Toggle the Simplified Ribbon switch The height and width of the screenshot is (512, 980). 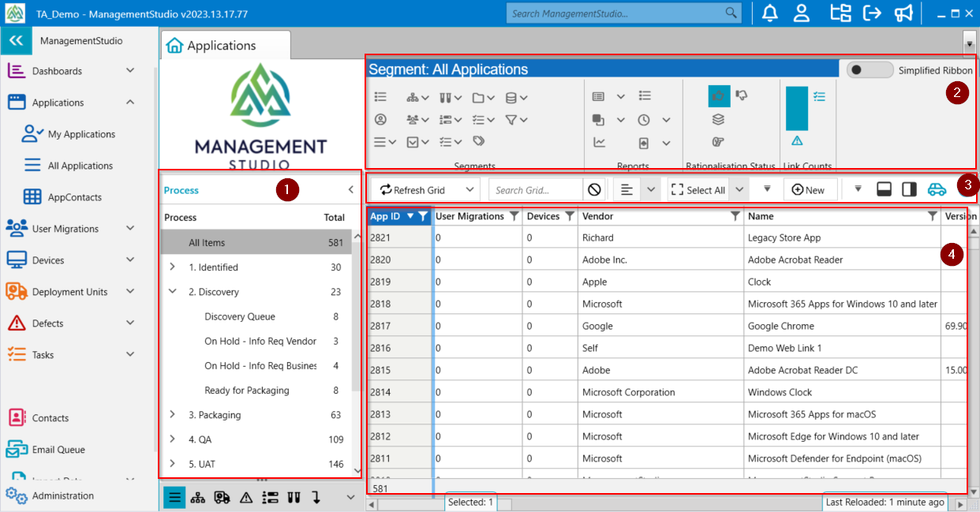pyautogui.click(x=870, y=70)
